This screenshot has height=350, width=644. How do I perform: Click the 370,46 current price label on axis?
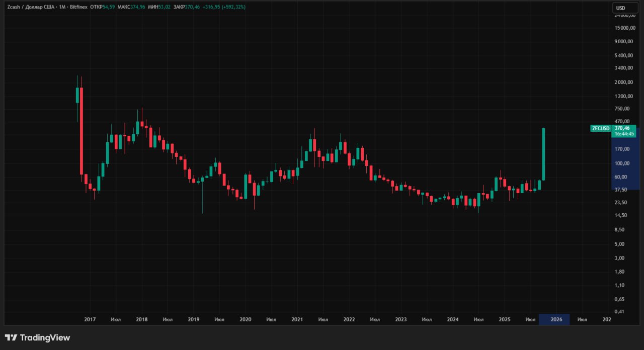[x=624, y=128]
